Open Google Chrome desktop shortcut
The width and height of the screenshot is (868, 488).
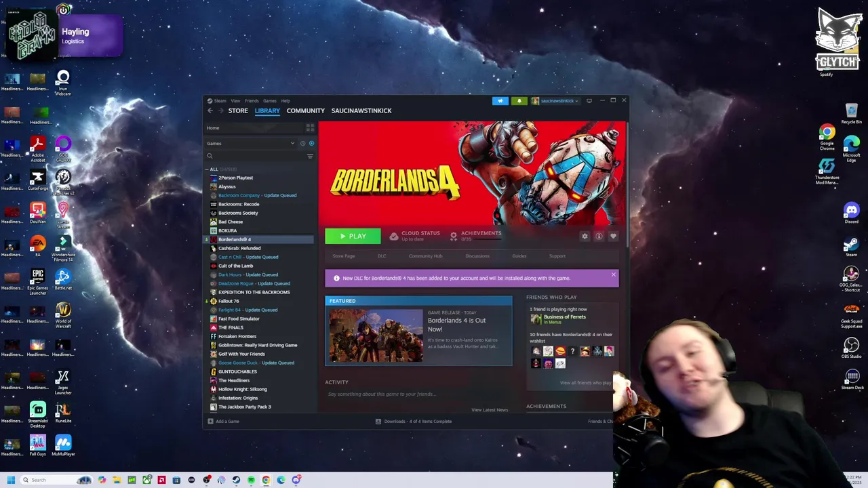(x=827, y=138)
